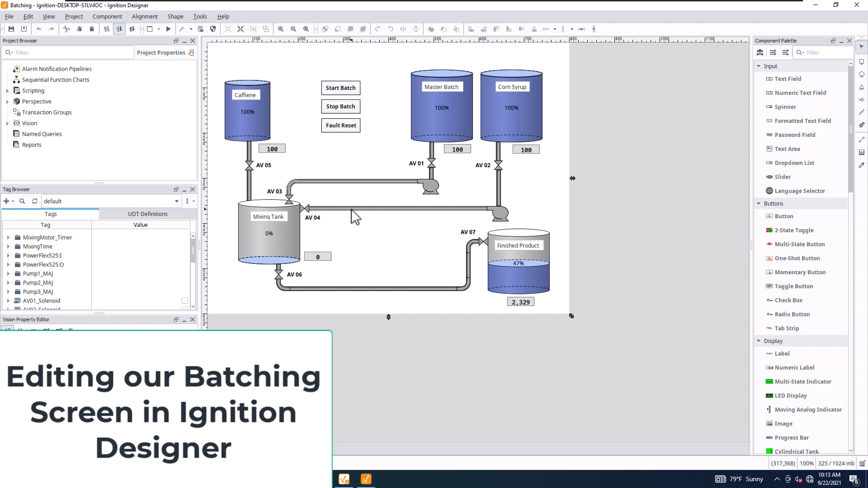This screenshot has height=488, width=868.
Task: Collapse the Buttons palette section
Action: click(x=759, y=204)
